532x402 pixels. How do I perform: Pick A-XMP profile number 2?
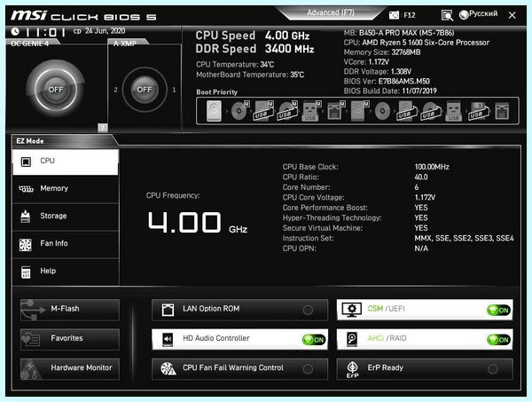(115, 90)
